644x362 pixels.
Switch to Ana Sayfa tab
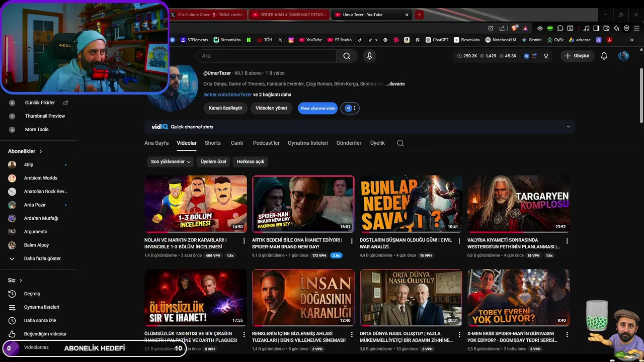click(x=156, y=143)
